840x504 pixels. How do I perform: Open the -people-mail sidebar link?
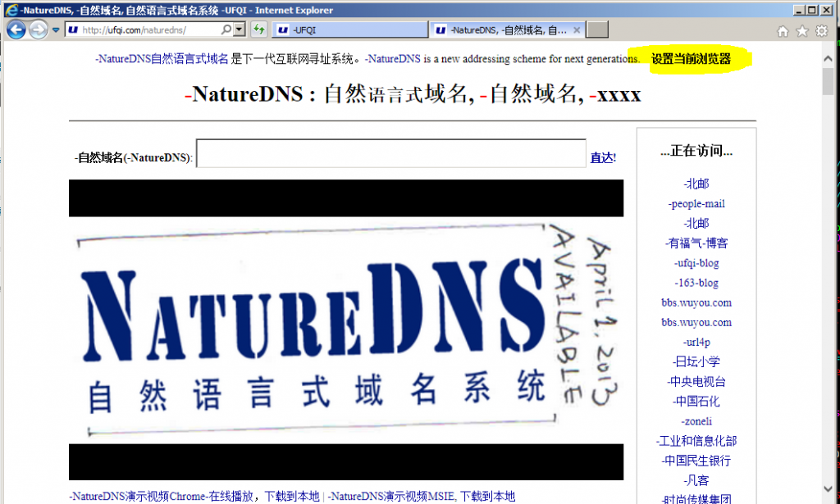[x=696, y=203]
